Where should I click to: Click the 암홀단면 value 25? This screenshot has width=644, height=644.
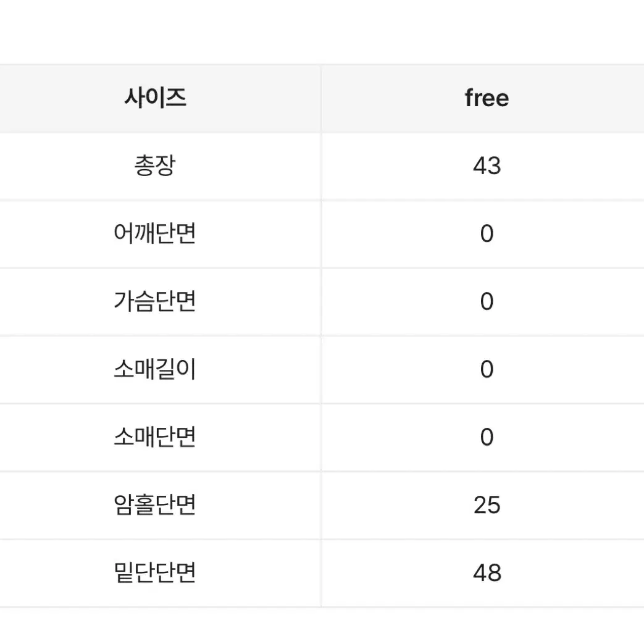coord(487,505)
